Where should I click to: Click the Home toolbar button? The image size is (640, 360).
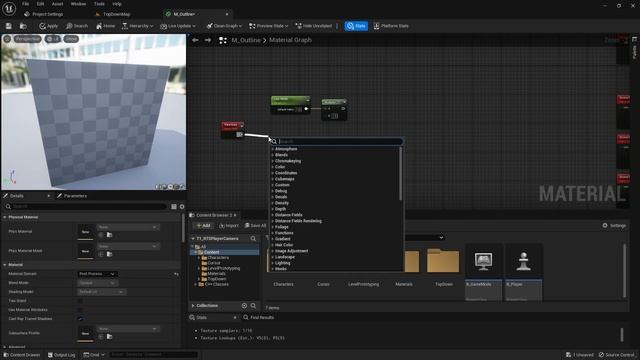(x=105, y=26)
